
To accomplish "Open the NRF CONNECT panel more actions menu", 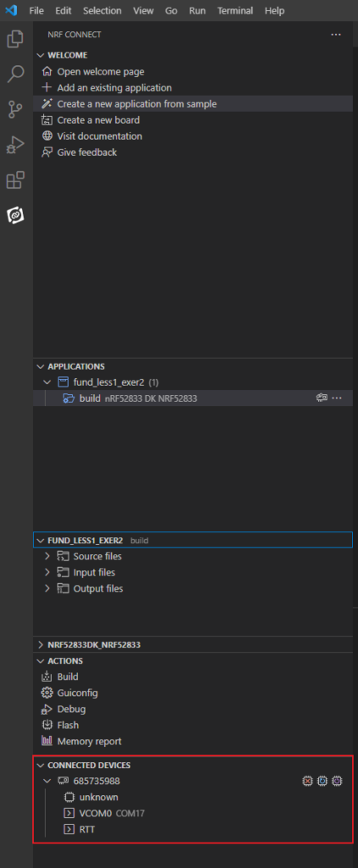I will pos(336,34).
